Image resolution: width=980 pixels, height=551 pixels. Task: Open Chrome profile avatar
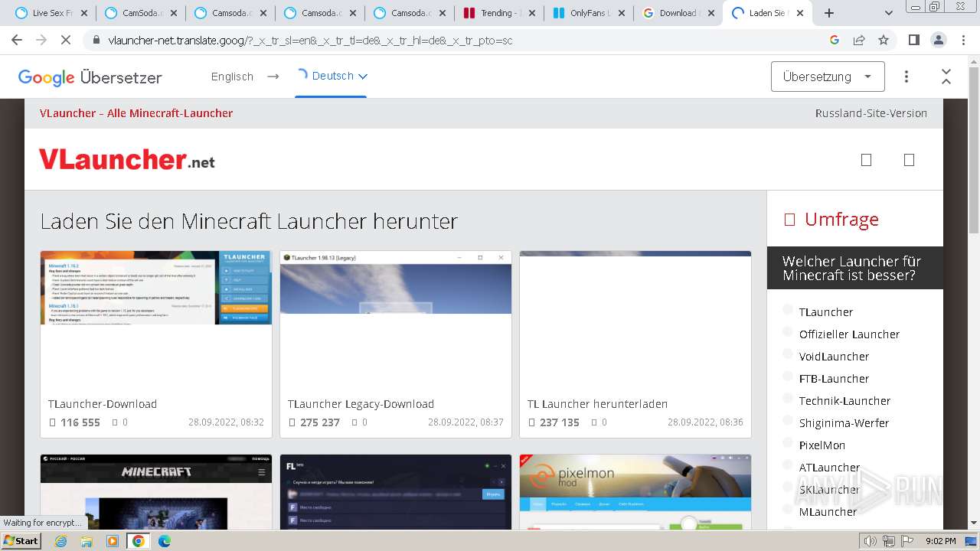pyautogui.click(x=938, y=40)
